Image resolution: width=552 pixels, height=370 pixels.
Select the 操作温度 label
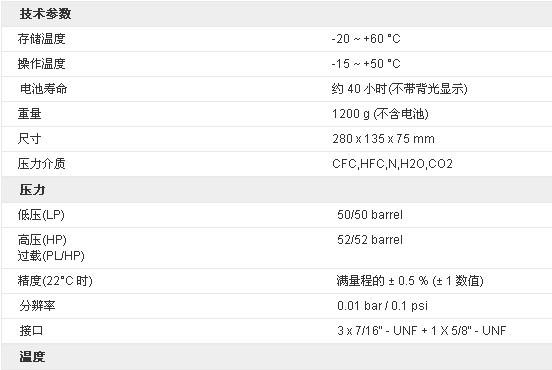point(42,64)
